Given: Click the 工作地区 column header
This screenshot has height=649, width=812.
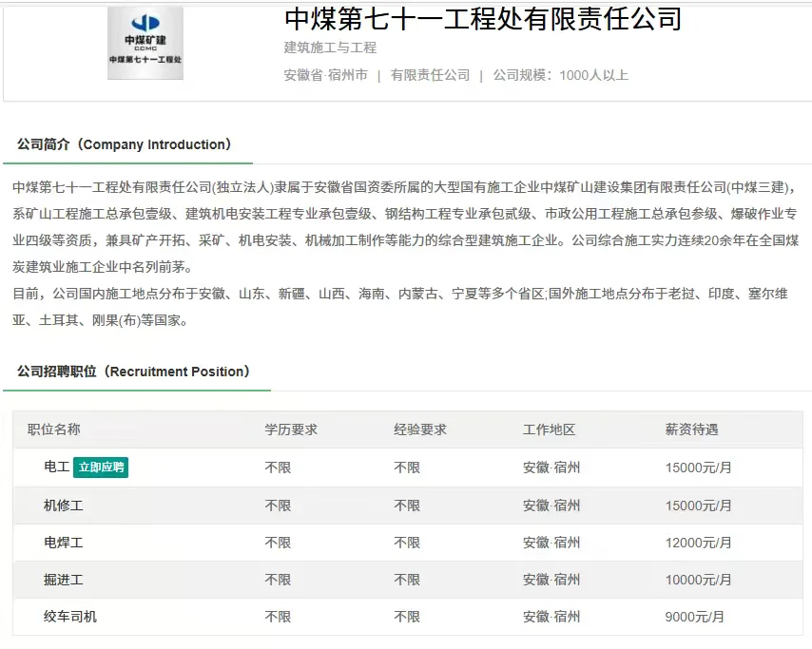Looking at the screenshot, I should [x=549, y=429].
